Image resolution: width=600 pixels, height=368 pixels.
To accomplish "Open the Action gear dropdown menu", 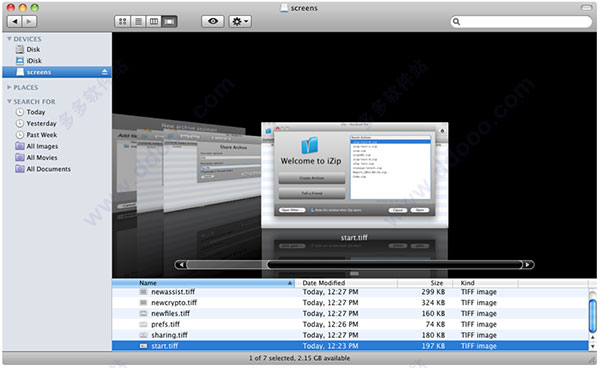I will click(240, 21).
